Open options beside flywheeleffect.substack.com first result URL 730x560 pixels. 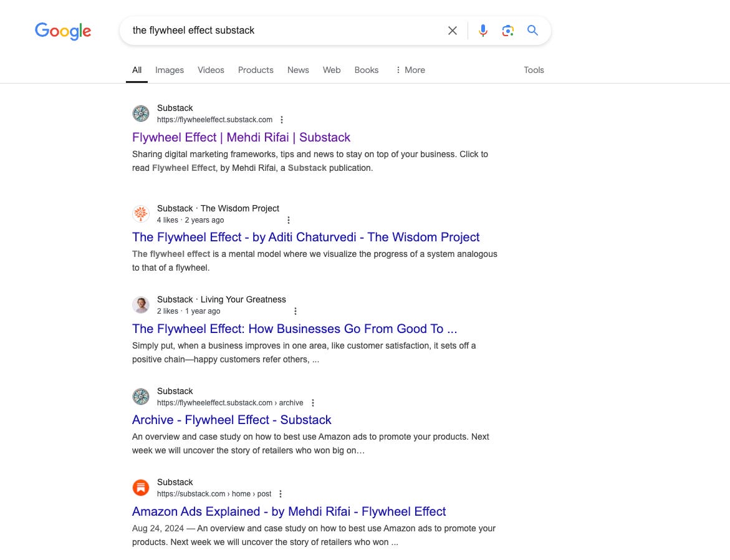(x=282, y=120)
